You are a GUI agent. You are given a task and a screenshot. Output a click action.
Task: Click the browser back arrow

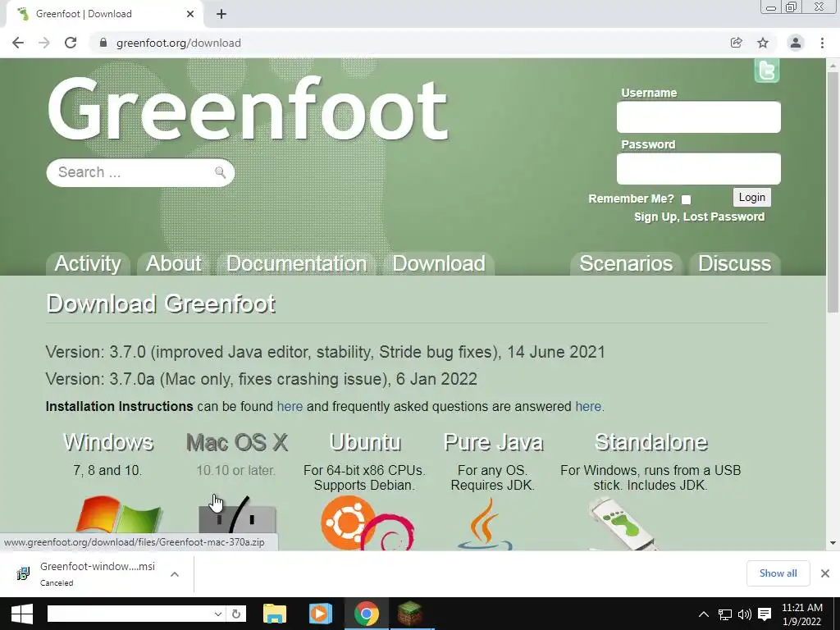pos(18,43)
